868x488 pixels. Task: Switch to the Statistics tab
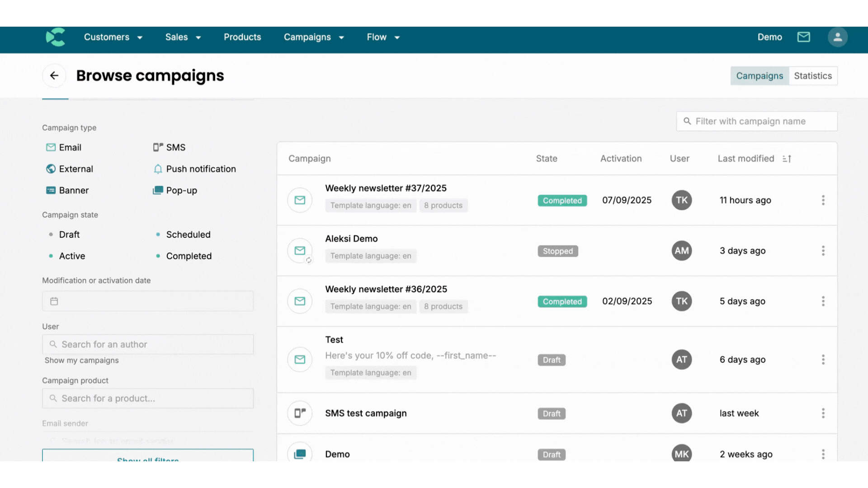(812, 76)
